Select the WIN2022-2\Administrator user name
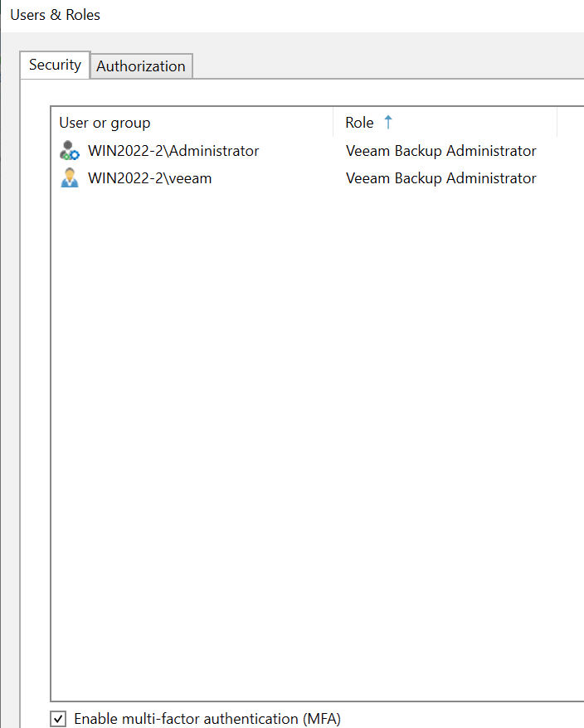584x728 pixels. point(173,151)
